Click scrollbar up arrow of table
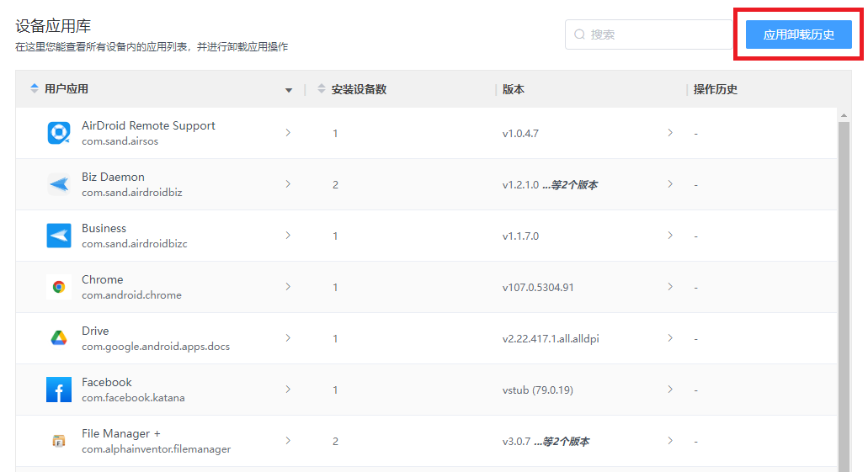The width and height of the screenshot is (868, 472). click(x=844, y=115)
